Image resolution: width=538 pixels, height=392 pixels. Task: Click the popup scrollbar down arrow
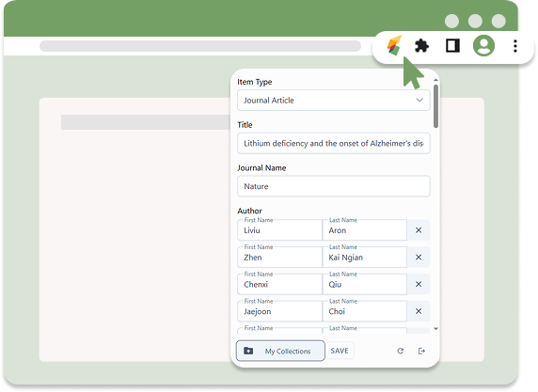(435, 329)
